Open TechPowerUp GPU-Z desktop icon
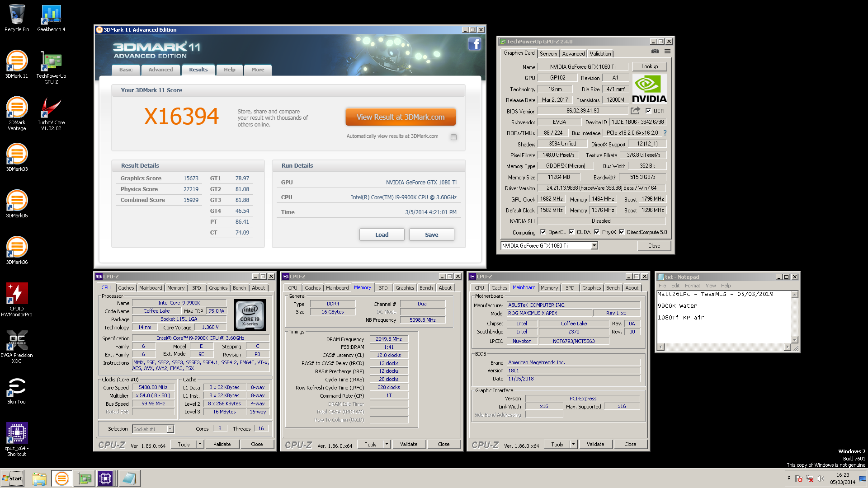This screenshot has height=488, width=868. (x=51, y=67)
